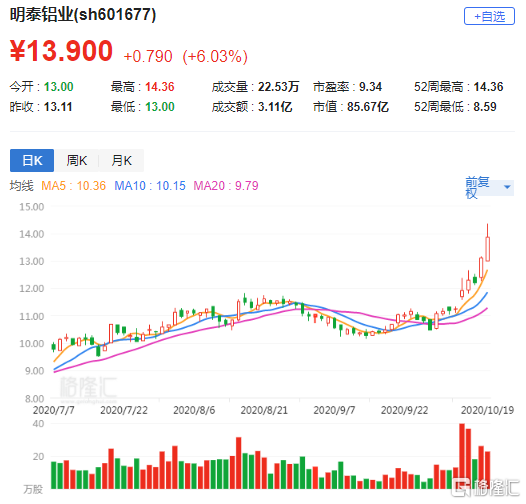Click the 昨收 value 13.11
The image size is (526, 504).
[58, 107]
